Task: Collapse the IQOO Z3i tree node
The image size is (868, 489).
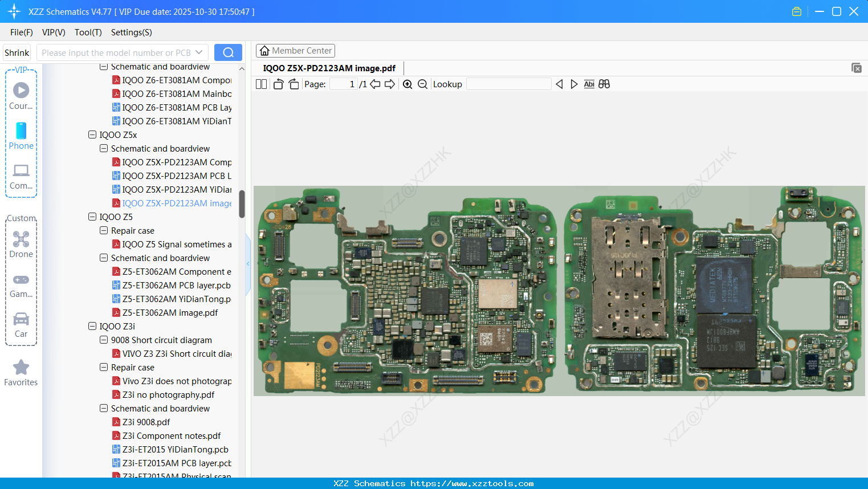Action: pyautogui.click(x=92, y=327)
